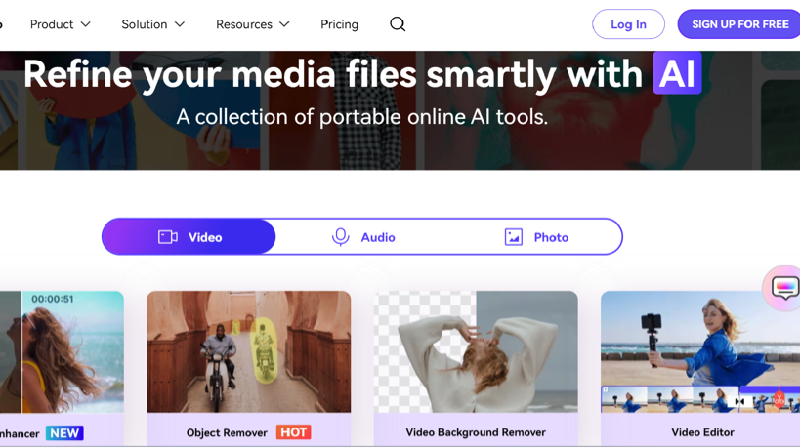Click the 'A collection of portable online AI tools.' text

(x=362, y=117)
